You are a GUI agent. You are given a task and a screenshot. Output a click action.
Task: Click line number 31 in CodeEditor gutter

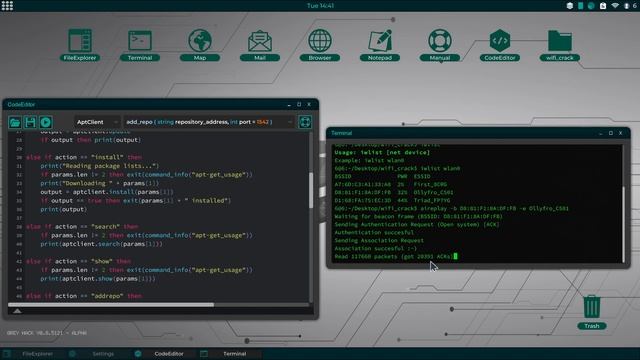tap(19, 166)
